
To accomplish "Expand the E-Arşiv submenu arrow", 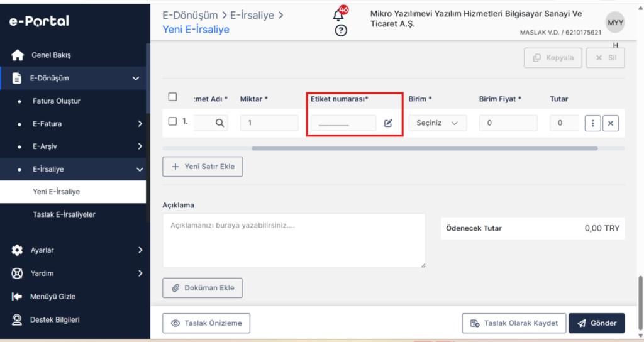I will tap(140, 146).
